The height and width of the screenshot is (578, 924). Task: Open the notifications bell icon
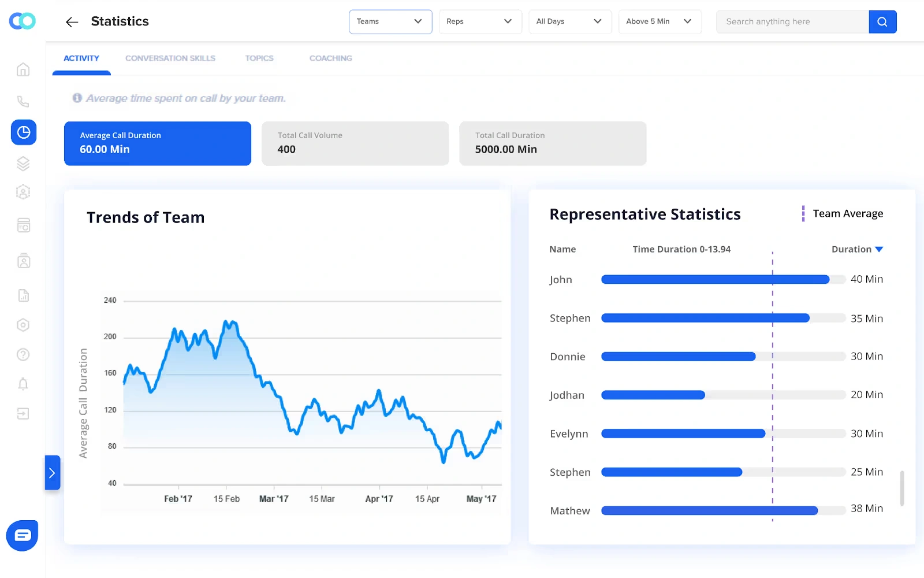pos(23,384)
